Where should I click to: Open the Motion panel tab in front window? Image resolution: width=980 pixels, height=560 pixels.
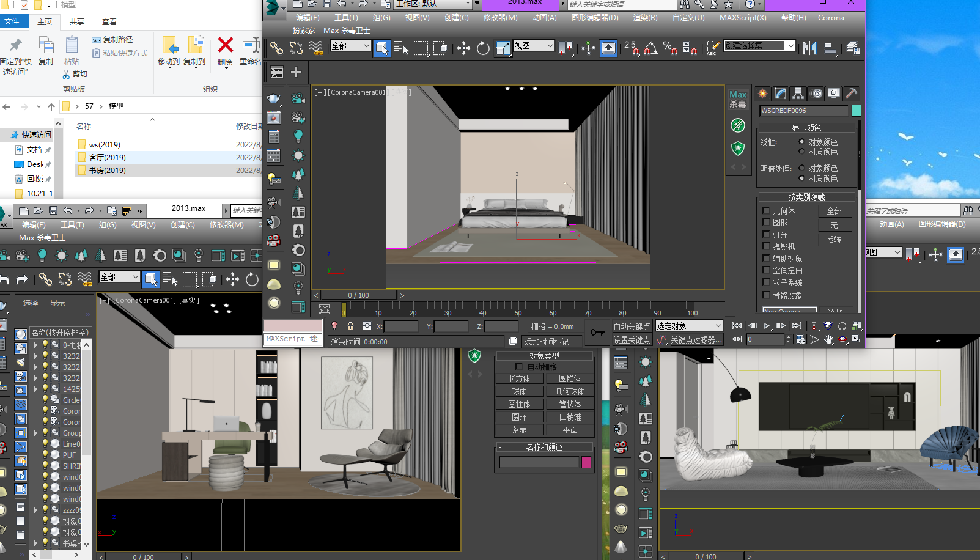tap(817, 94)
